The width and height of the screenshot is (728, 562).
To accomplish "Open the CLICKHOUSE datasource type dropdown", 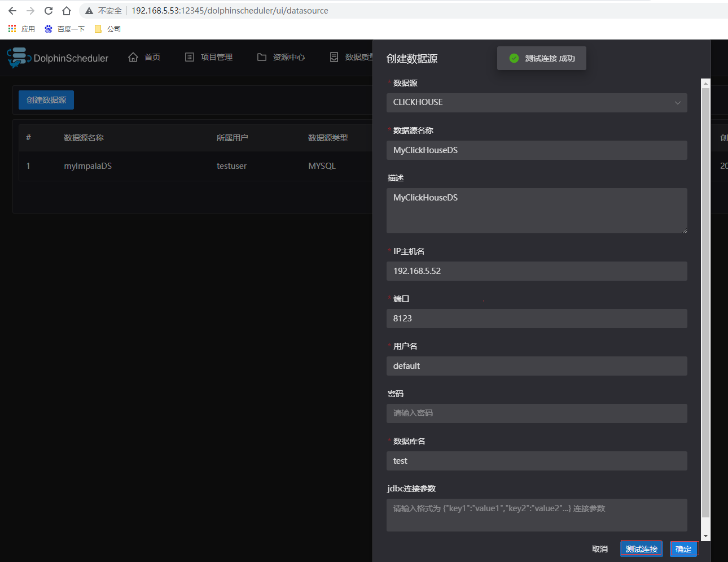I will tap(537, 103).
